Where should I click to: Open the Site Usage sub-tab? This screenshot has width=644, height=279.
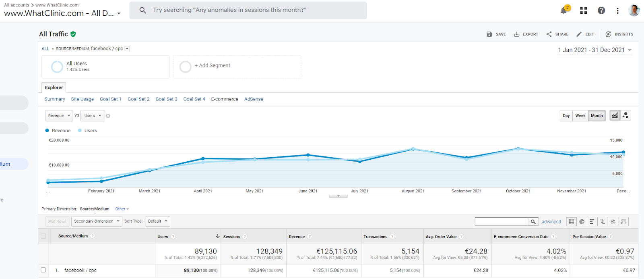click(x=83, y=99)
